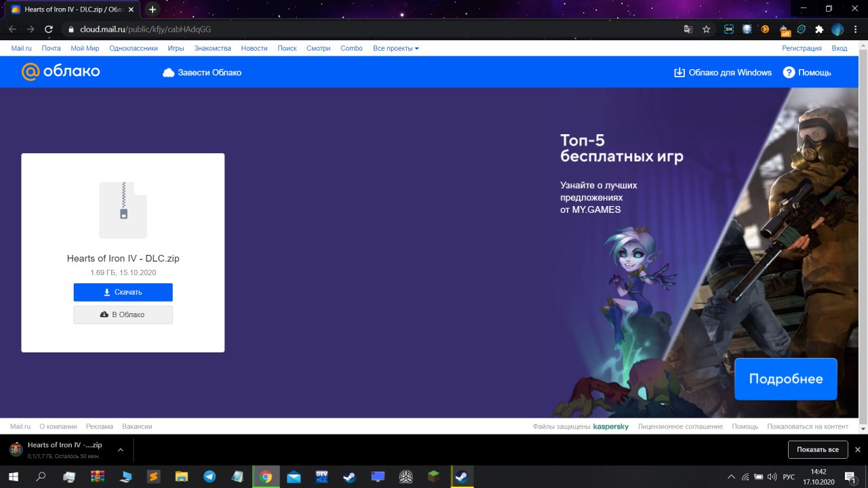Switch the РУС input language
The height and width of the screenshot is (488, 868).
pyautogui.click(x=789, y=476)
